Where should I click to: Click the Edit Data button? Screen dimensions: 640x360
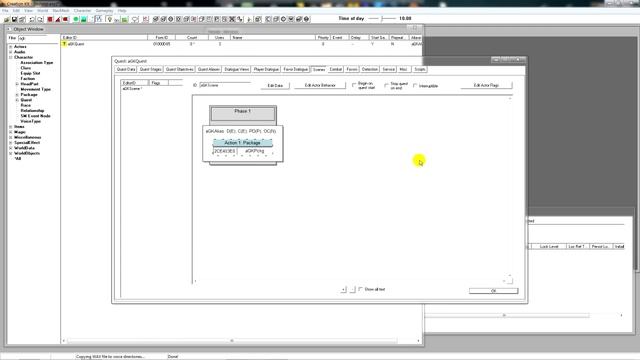tap(275, 86)
